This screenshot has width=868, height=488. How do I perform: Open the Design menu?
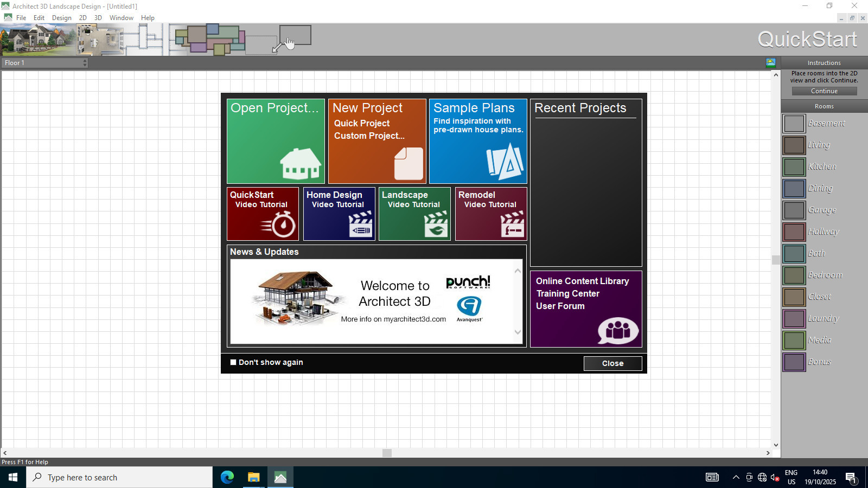click(x=61, y=18)
